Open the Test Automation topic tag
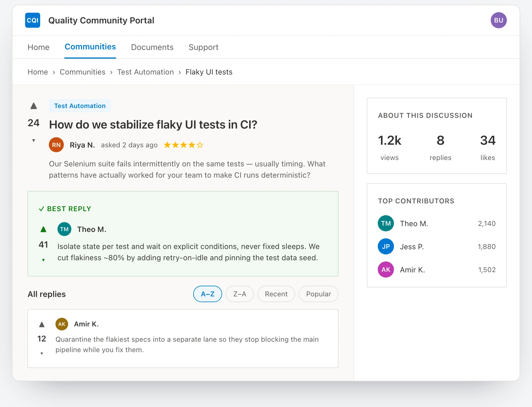Image resolution: width=532 pixels, height=407 pixels. pyautogui.click(x=80, y=106)
